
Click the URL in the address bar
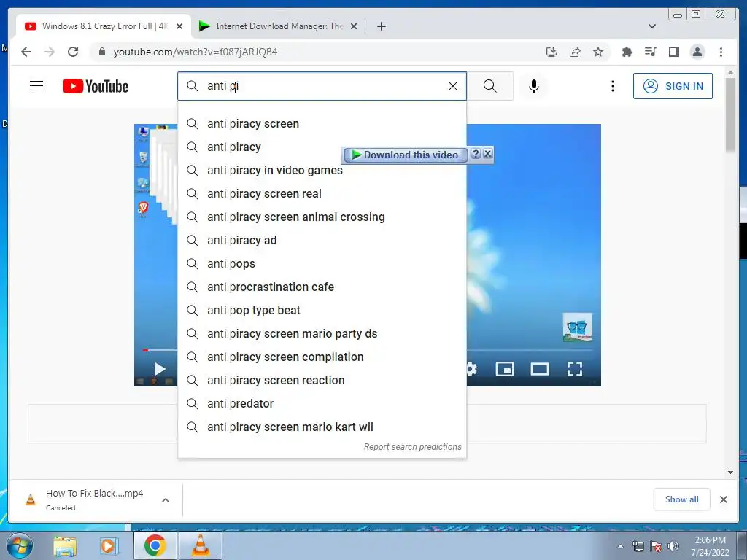point(196,52)
